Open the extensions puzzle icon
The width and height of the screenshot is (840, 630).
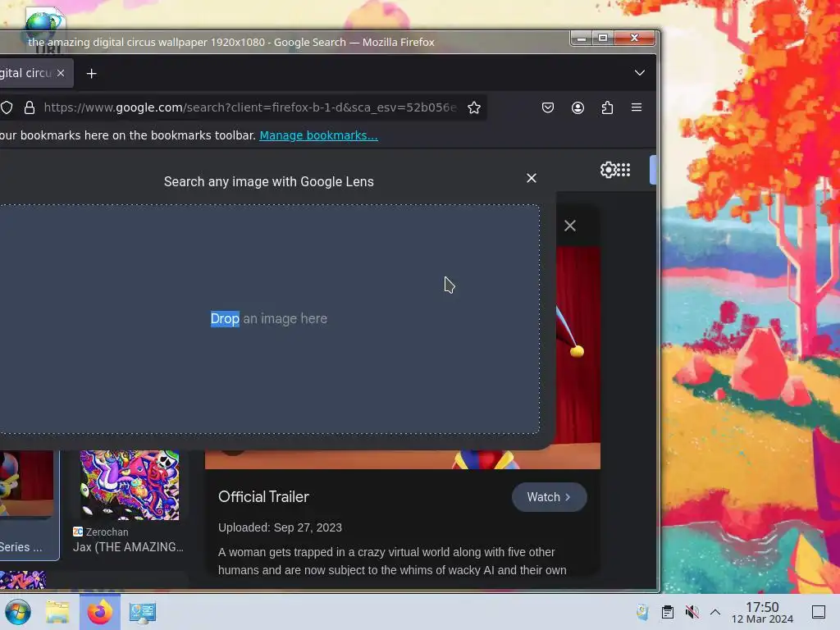coord(607,107)
